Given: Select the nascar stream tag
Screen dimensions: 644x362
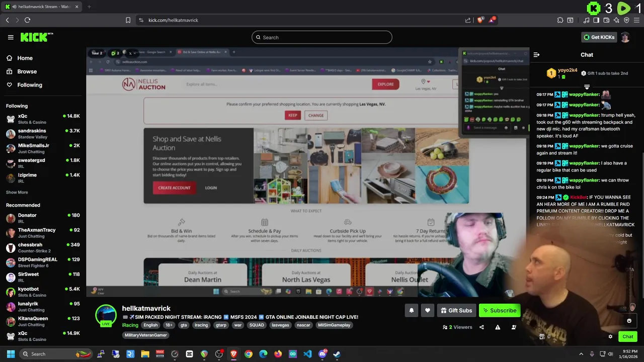Looking at the screenshot, I should 303,325.
